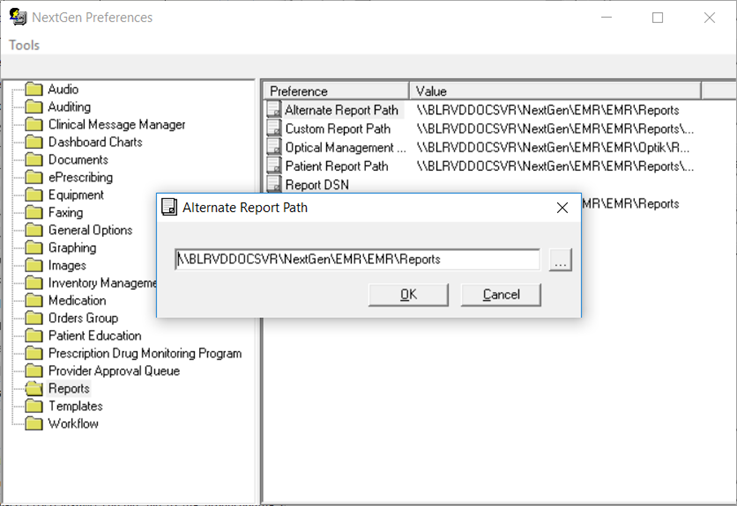Click the Inventory Management folder icon
The width and height of the screenshot is (737, 506).
point(33,283)
